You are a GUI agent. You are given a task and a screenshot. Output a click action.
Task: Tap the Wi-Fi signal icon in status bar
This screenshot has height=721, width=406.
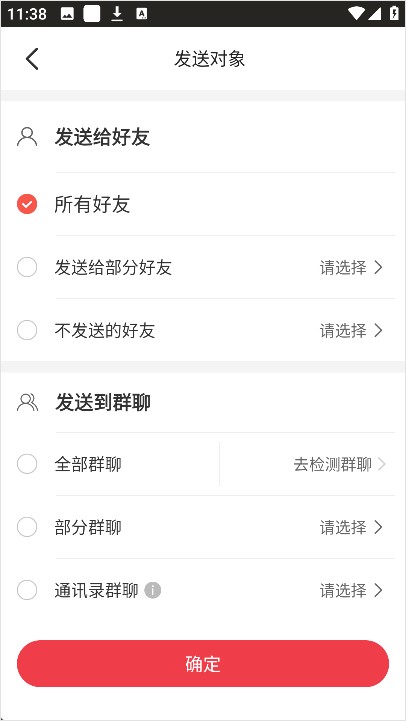(356, 13)
